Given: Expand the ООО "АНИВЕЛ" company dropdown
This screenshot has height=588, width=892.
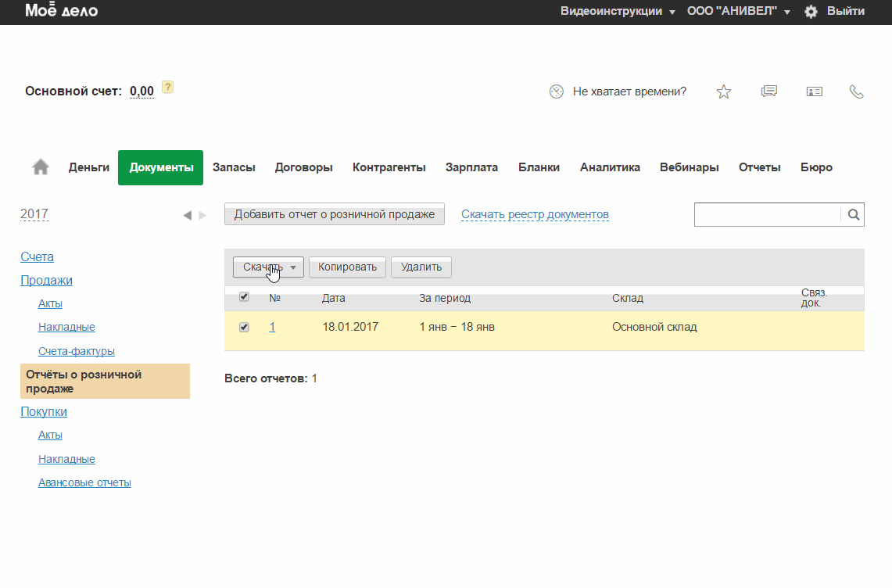Looking at the screenshot, I should pyautogui.click(x=738, y=12).
